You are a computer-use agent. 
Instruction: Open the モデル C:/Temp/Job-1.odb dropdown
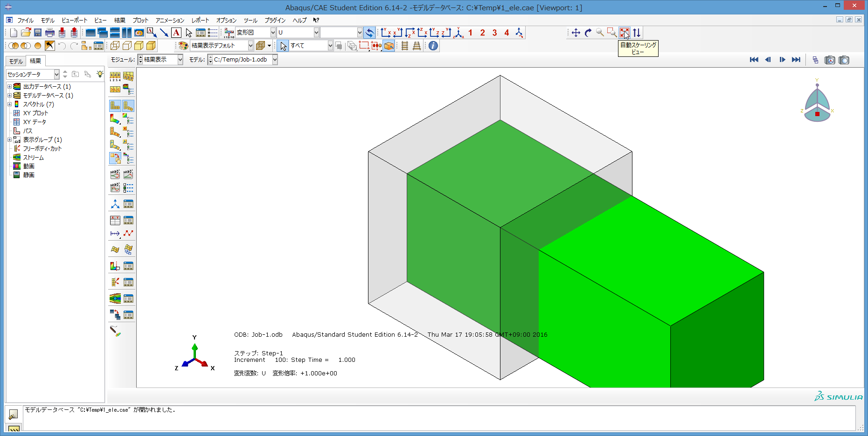tap(275, 60)
